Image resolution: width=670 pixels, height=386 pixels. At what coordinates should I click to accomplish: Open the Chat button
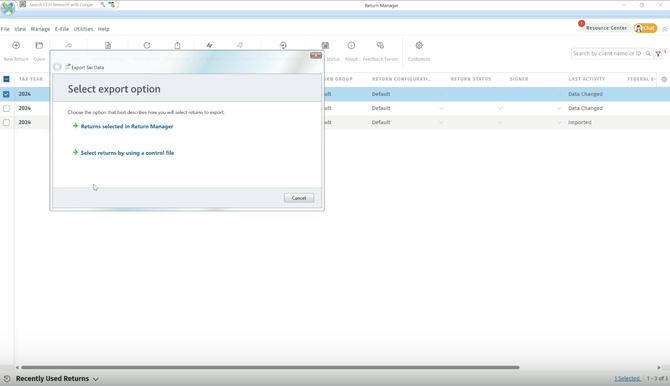645,28
